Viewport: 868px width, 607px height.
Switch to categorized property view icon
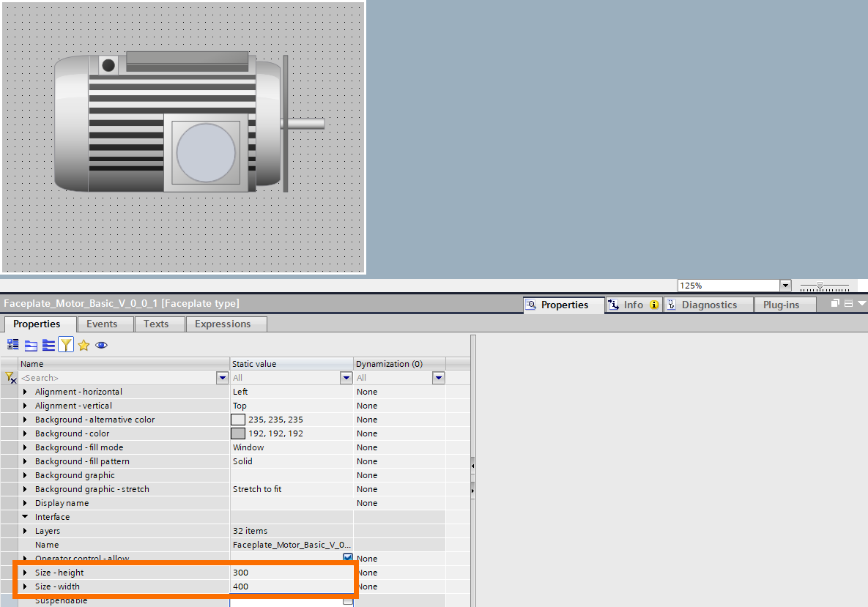(12, 345)
